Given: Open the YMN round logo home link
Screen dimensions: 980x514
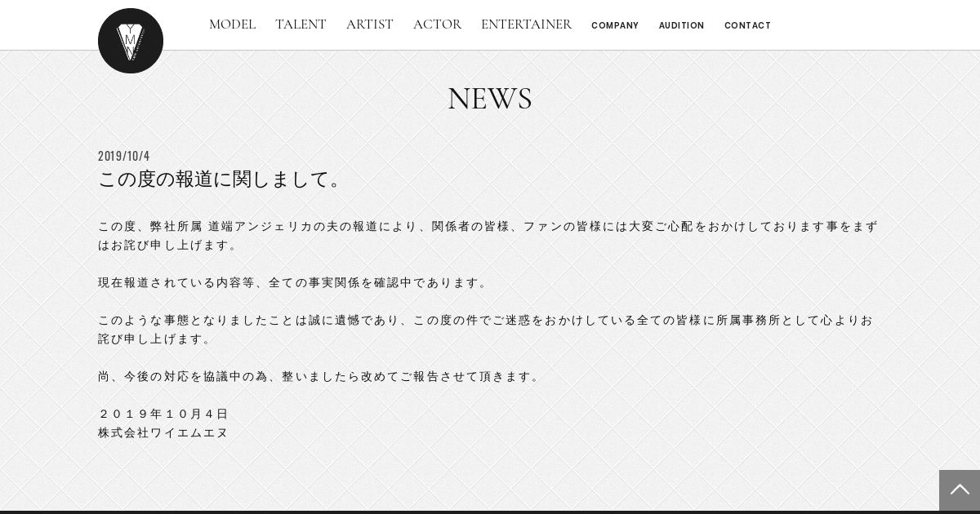Looking at the screenshot, I should (x=131, y=41).
